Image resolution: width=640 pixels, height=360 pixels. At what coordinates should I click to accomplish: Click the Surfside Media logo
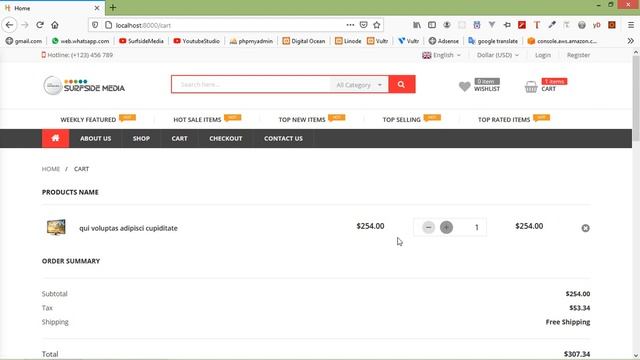[84, 85]
